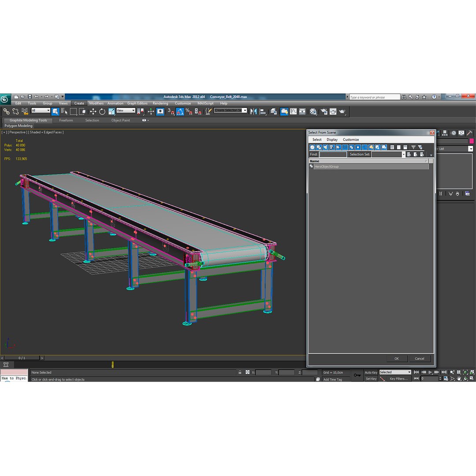Expand quick access toolbar customize arrow
This screenshot has height=476, width=476.
(63, 97)
